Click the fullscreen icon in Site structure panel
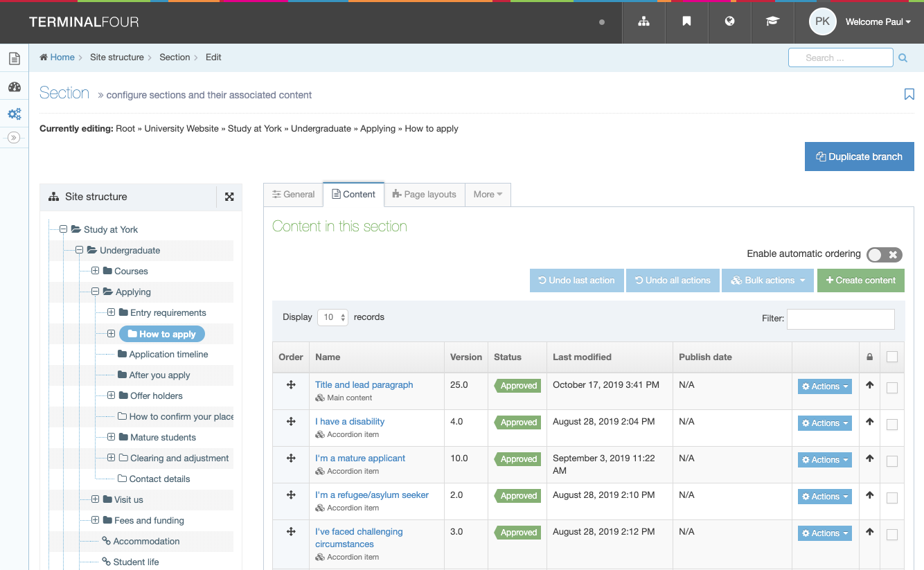The width and height of the screenshot is (924, 570). tap(229, 197)
